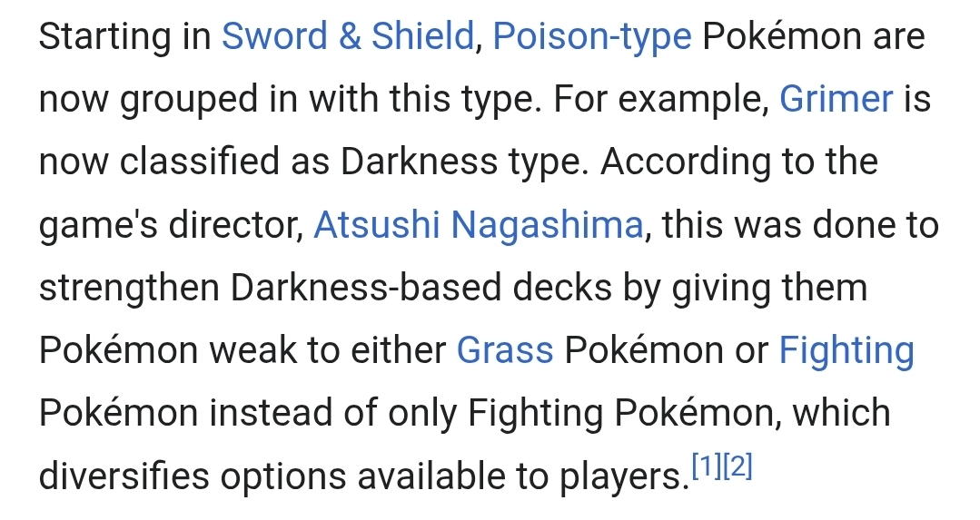Open the Sword & Shield link

pos(348,37)
